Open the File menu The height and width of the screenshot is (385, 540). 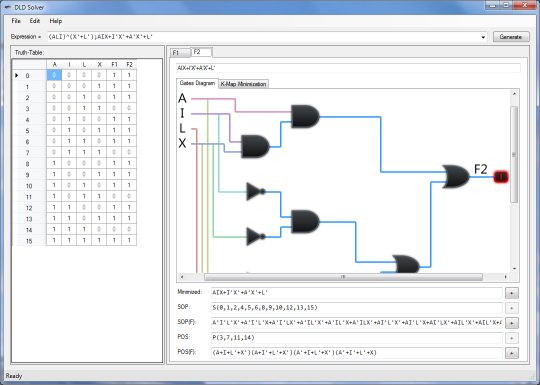pos(16,21)
